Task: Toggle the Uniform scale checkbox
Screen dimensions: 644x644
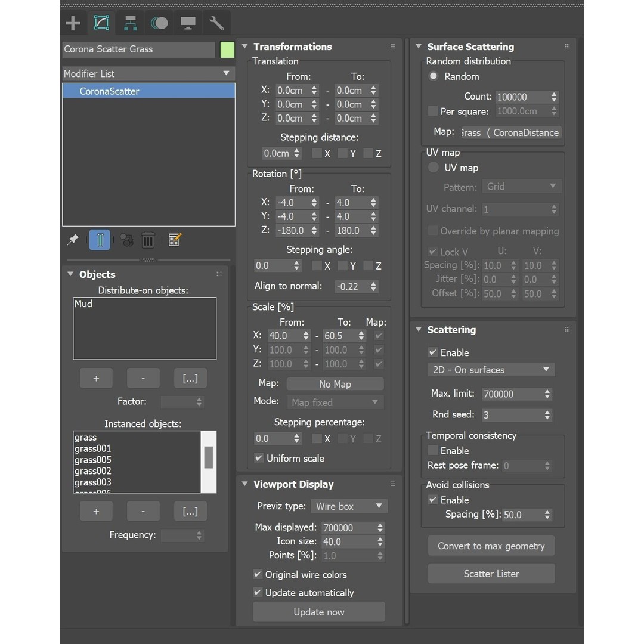Action: [x=259, y=458]
